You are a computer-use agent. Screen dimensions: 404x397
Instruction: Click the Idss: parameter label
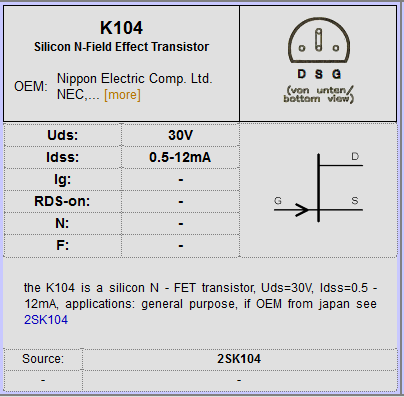(62, 157)
